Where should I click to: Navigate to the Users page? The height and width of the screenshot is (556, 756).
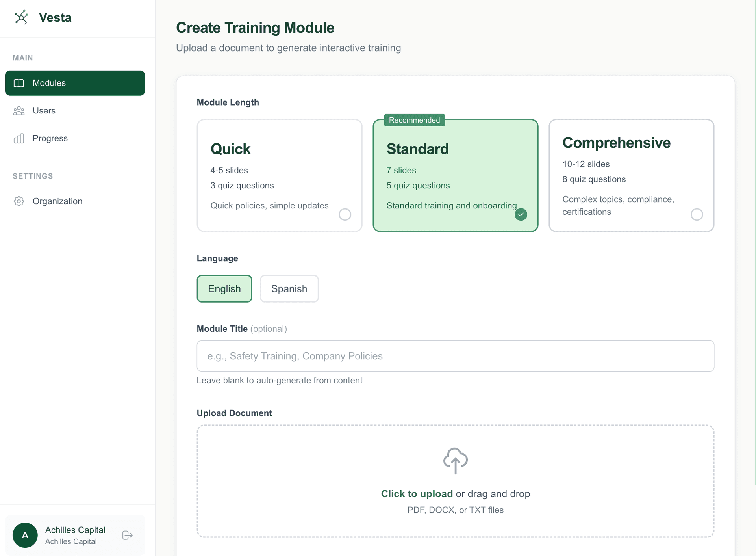click(44, 111)
